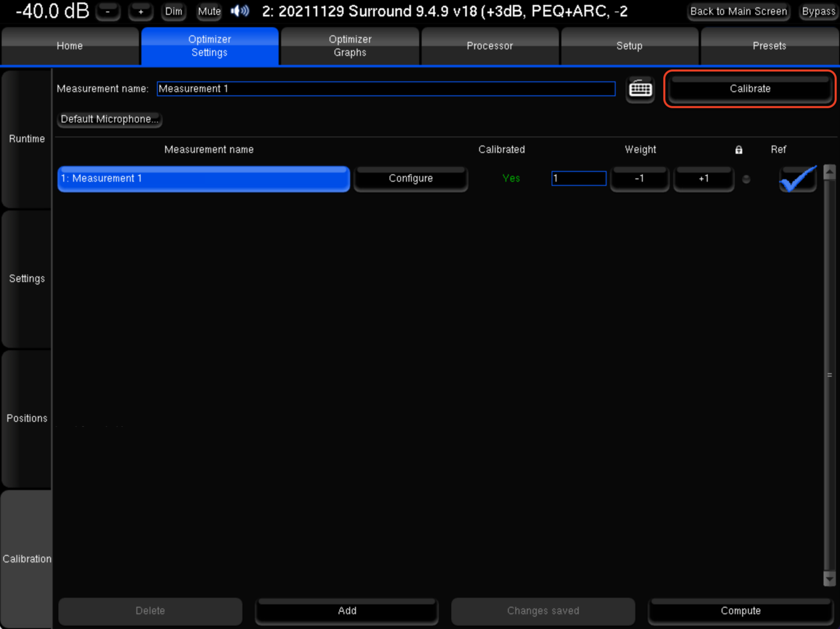Toggle the Dim button

[x=173, y=11]
